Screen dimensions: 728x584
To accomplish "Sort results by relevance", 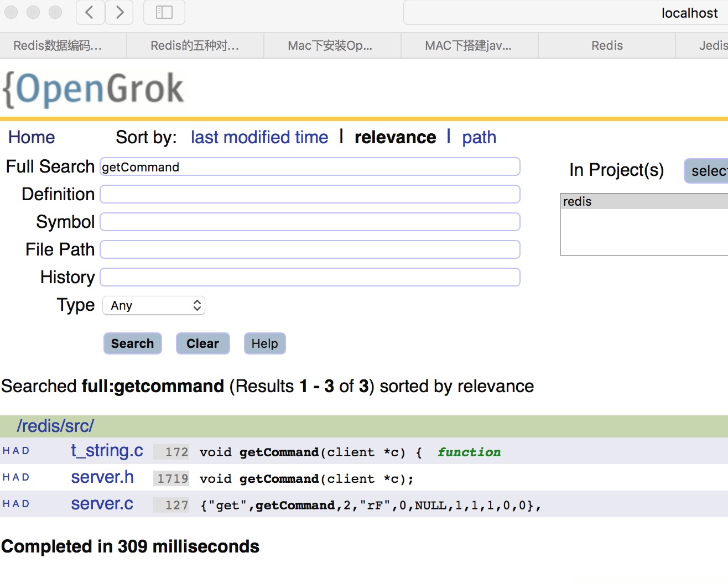I will [x=396, y=137].
